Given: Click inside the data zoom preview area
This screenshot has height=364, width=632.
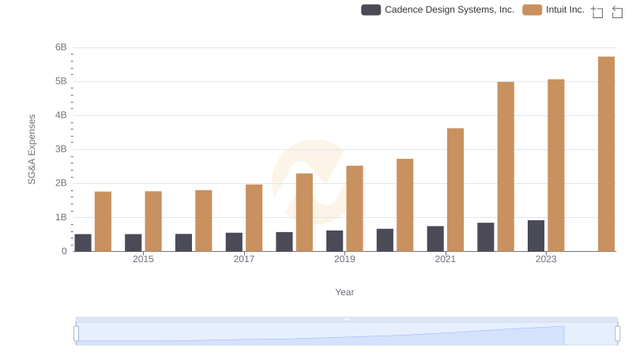Looking at the screenshot, I should [347, 333].
